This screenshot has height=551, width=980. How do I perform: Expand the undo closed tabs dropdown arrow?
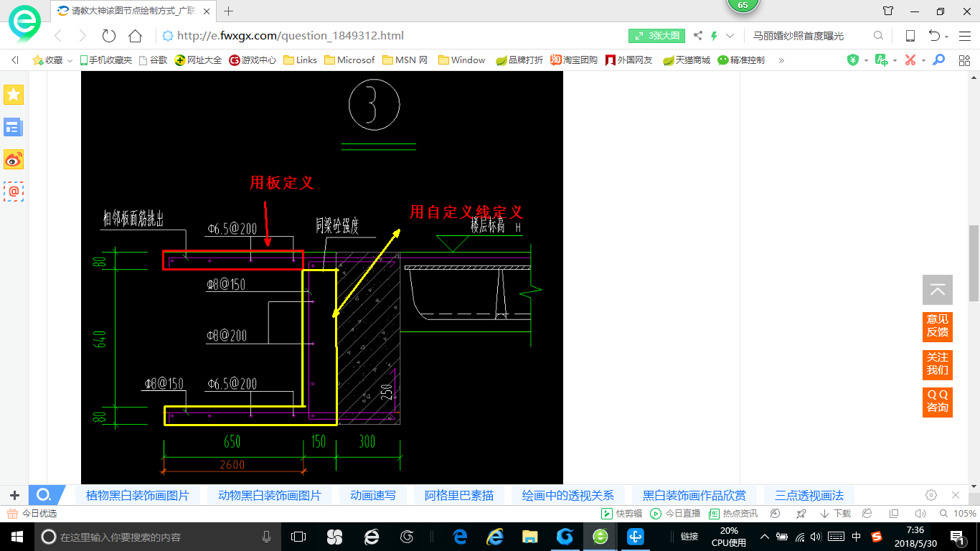click(946, 37)
